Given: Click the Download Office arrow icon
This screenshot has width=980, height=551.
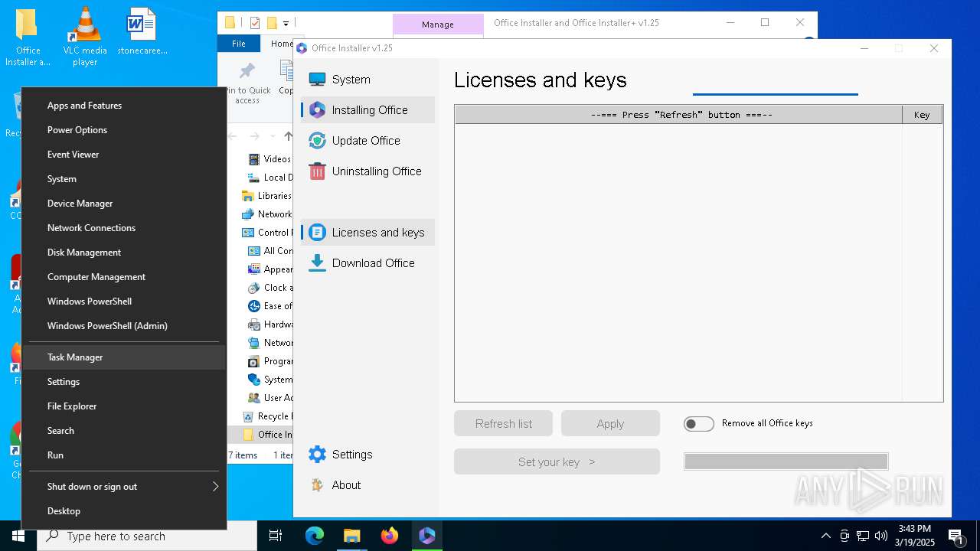Looking at the screenshot, I should pyautogui.click(x=317, y=263).
